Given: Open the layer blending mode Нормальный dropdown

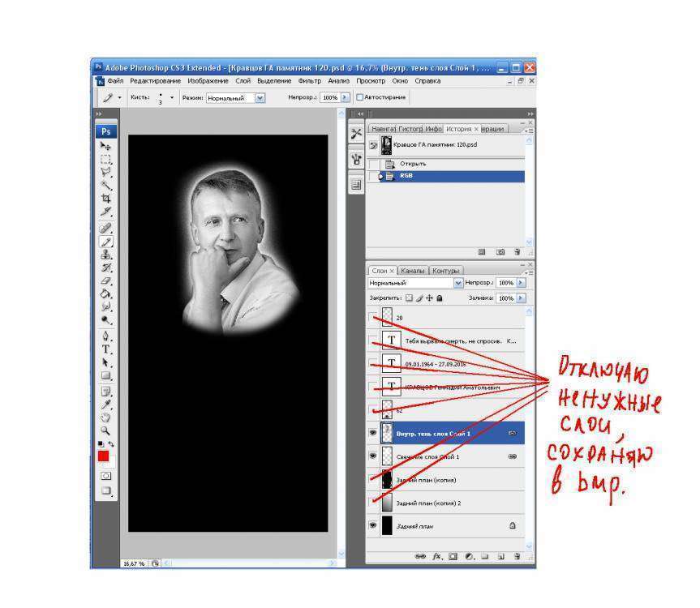Looking at the screenshot, I should (x=414, y=283).
